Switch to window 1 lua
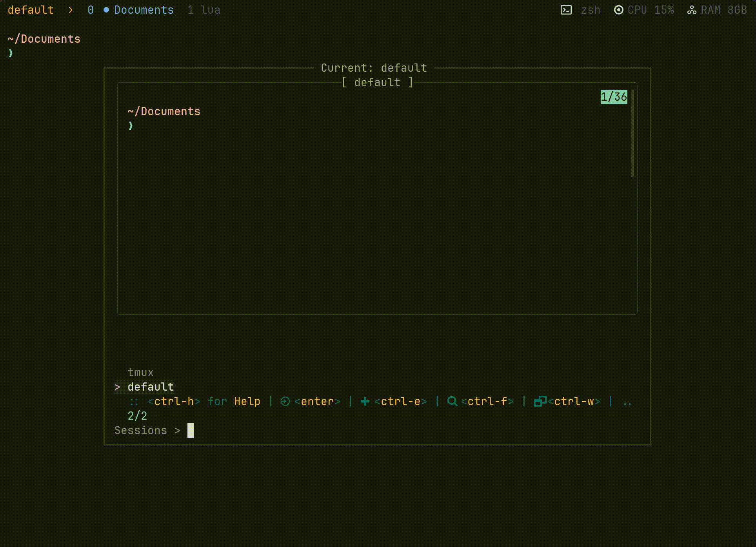 point(204,10)
